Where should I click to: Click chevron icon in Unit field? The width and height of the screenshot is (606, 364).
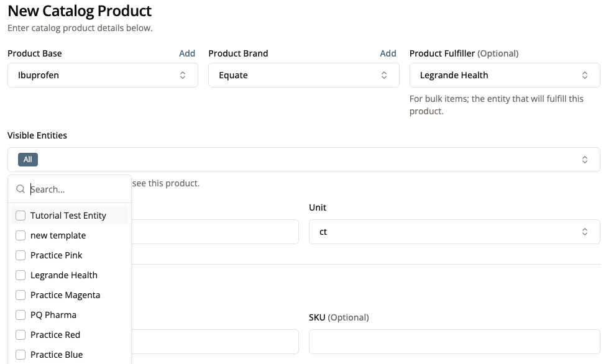coord(585,232)
